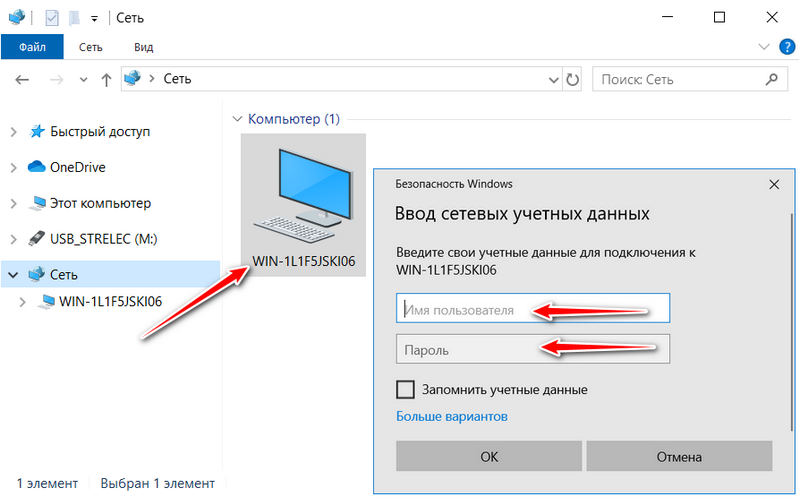Click the Быстрый доступ star icon
This screenshot has height=497, width=800.
coord(37,131)
